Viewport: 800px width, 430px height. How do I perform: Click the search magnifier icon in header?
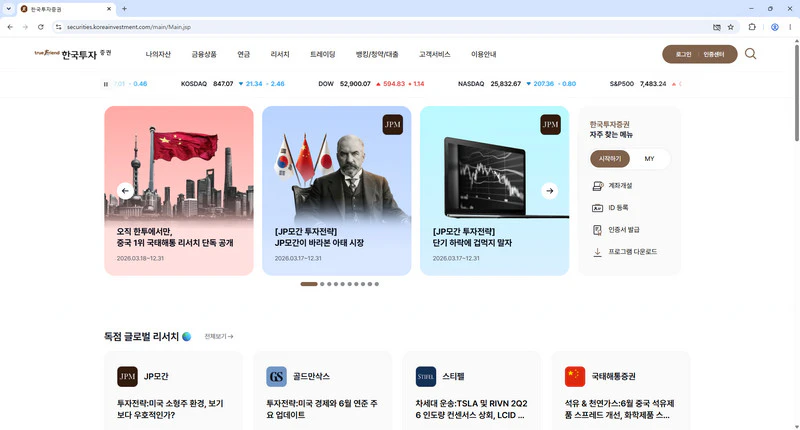[750, 54]
